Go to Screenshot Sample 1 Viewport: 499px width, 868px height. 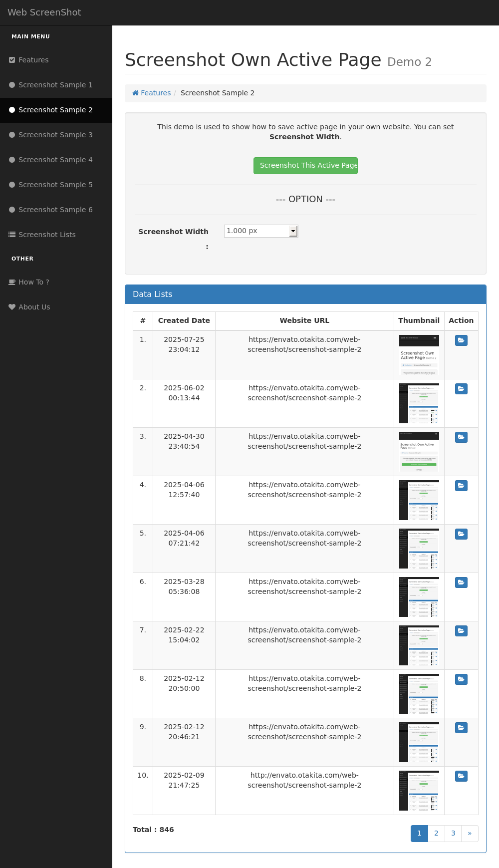[56, 85]
